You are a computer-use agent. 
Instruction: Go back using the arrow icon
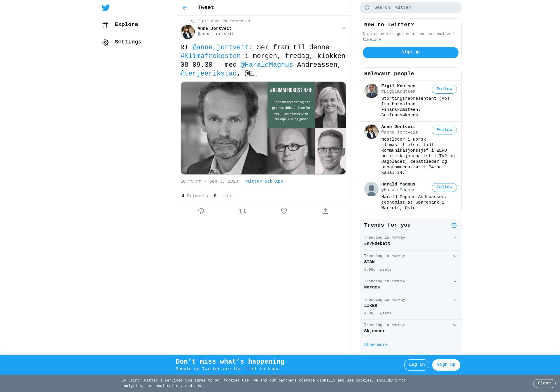(x=185, y=8)
